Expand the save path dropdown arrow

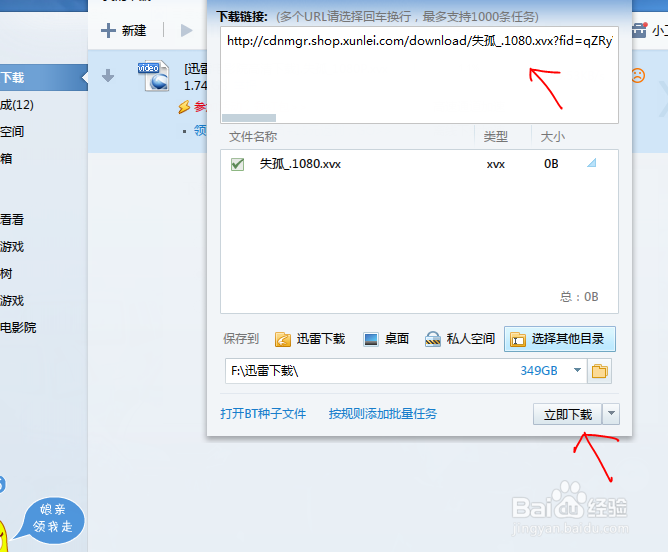(577, 370)
